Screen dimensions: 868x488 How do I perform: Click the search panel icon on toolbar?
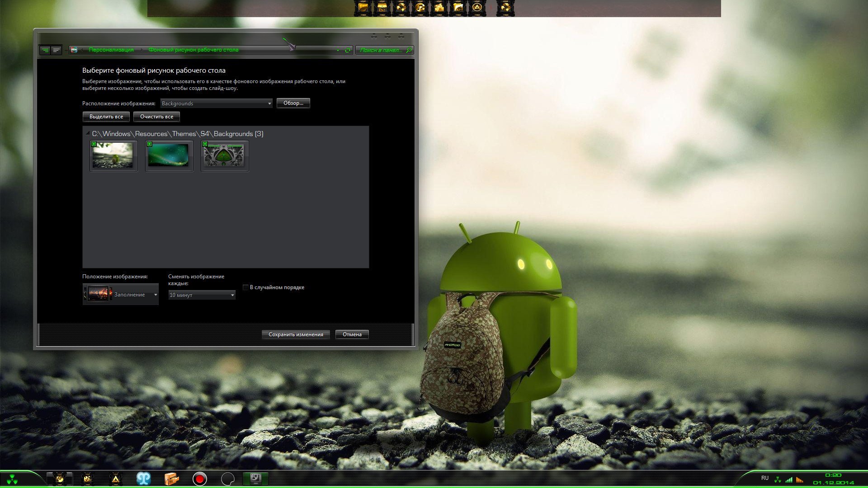tap(412, 49)
